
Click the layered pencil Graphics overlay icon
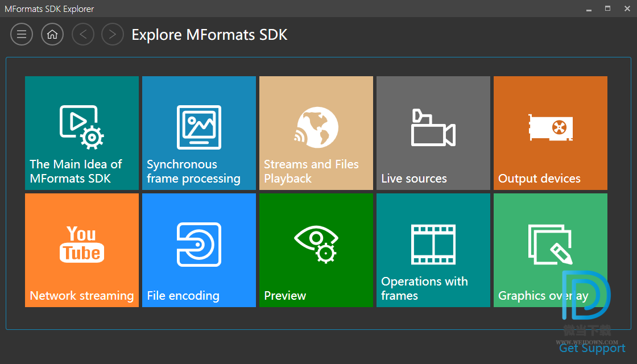[551, 244]
